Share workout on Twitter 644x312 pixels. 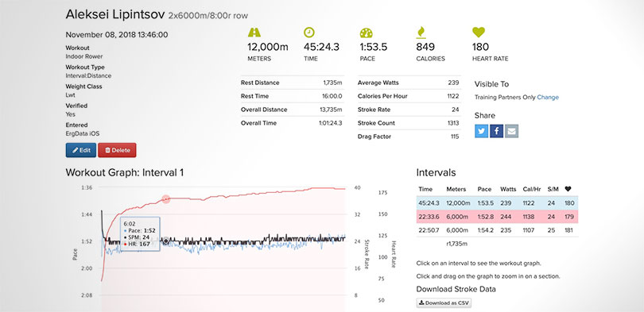[482, 131]
